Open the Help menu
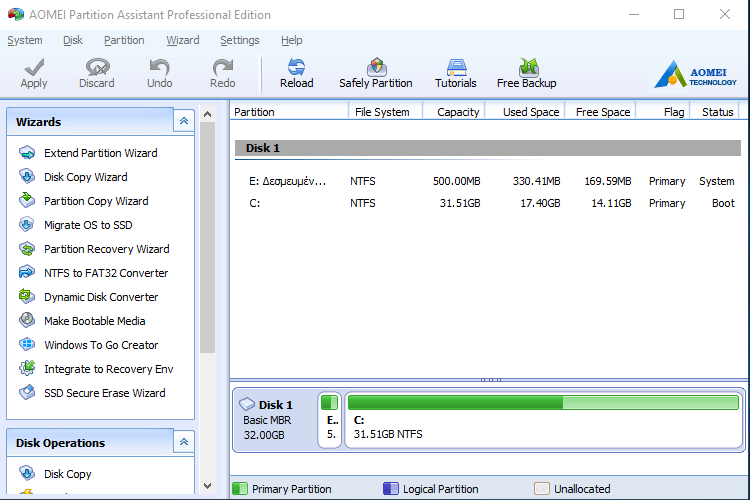 tap(292, 40)
